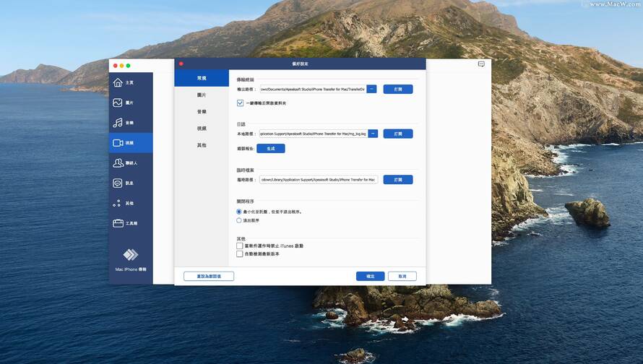Click the Mac iPhone transfer logo in sidebar

tap(130, 254)
